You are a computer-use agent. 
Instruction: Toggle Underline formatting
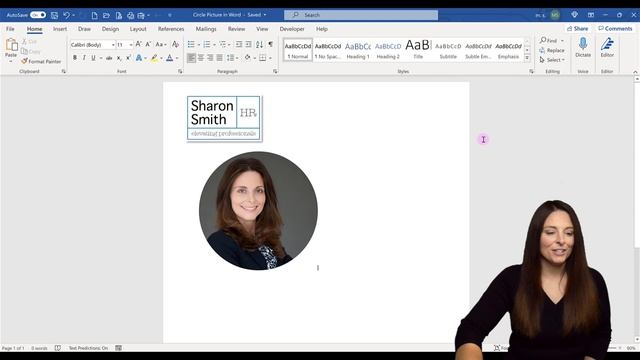pyautogui.click(x=93, y=58)
